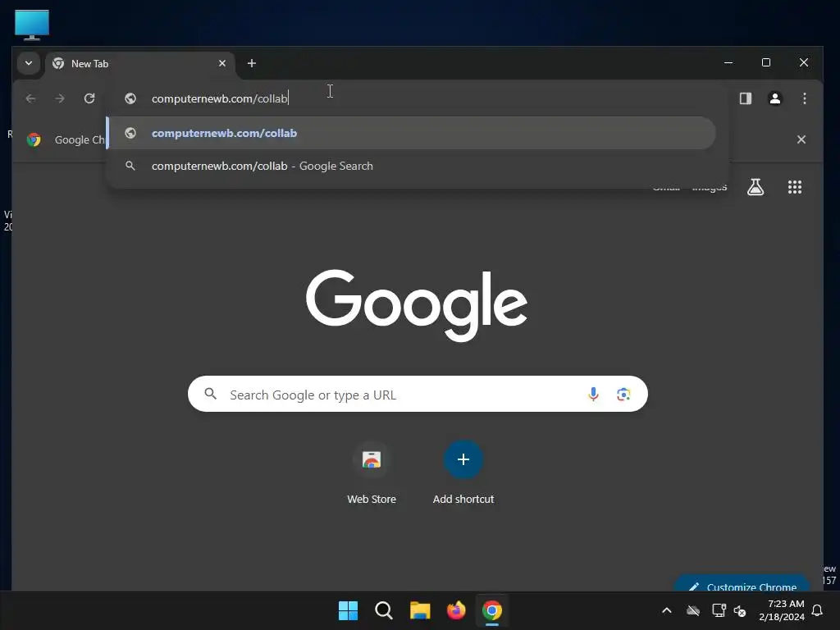Screen dimensions: 840x630
Task: Open a new tab with plus button
Action: (x=251, y=63)
